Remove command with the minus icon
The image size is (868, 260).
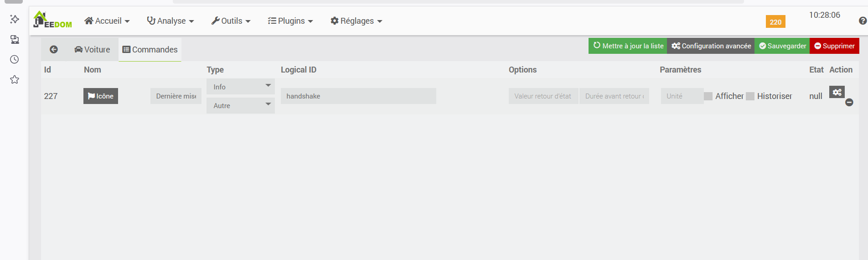pyautogui.click(x=849, y=103)
